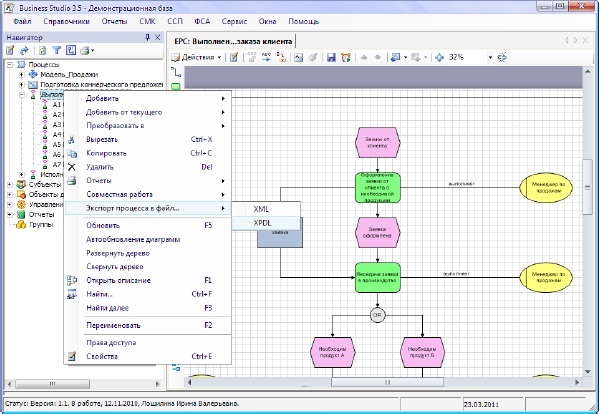Click the connector line tool in diagram palette
This screenshot has width=601, height=414.
point(176,73)
